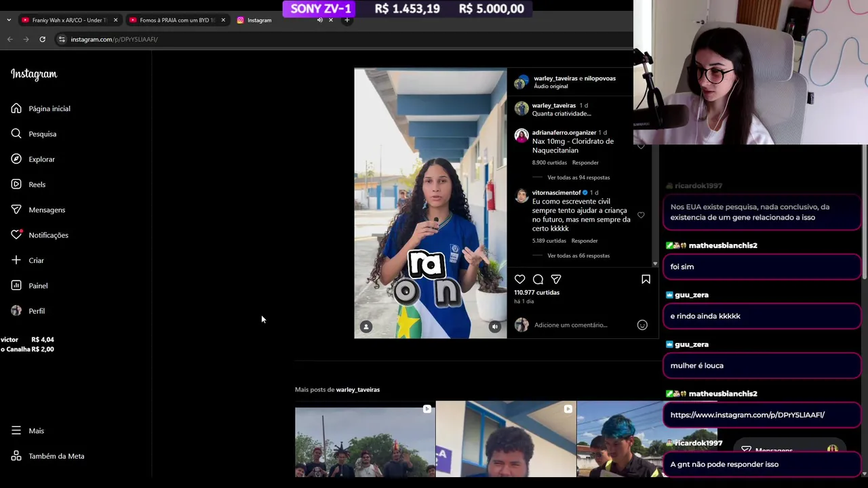The width and height of the screenshot is (868, 488).
Task: Open emoji picker in comment box
Action: [642, 325]
